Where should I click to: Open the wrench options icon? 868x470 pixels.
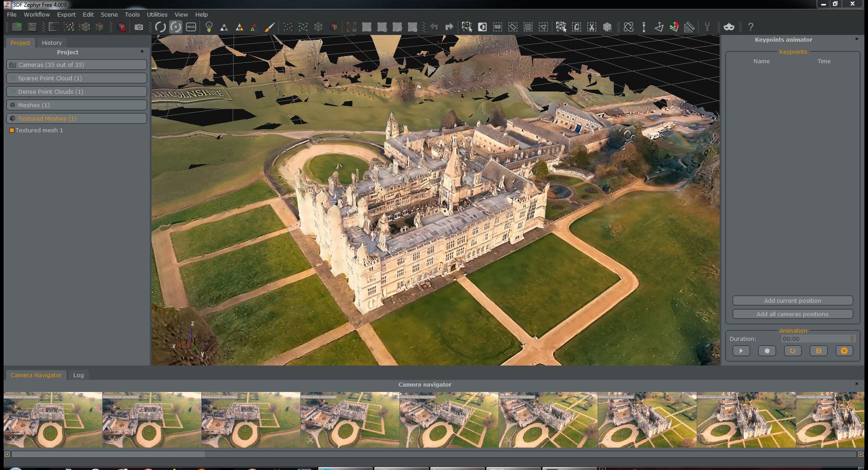click(x=707, y=27)
